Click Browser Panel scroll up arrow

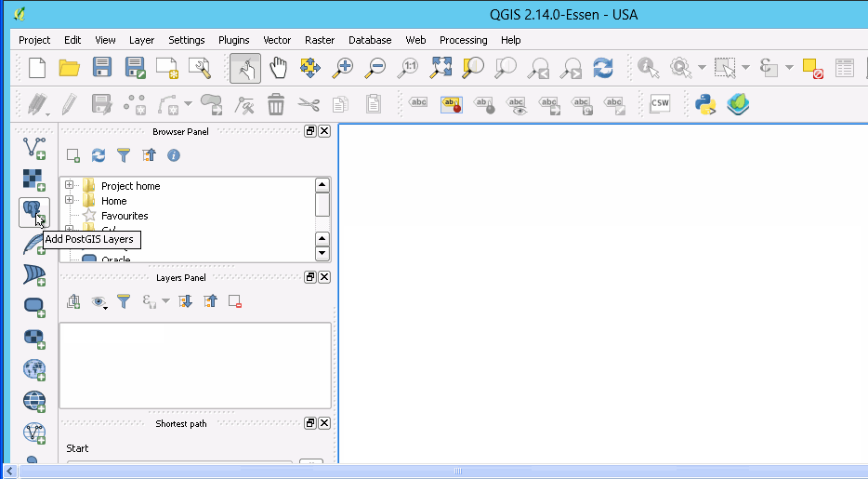322,185
